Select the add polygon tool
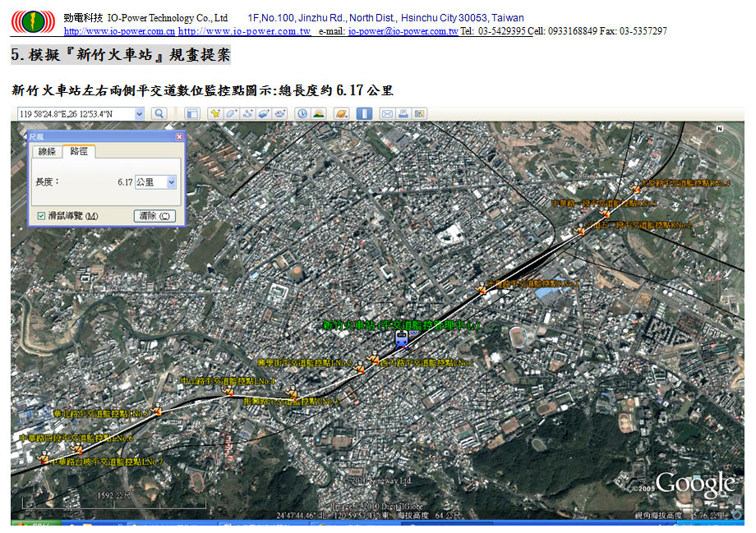This screenshot has height=533, width=756. point(232,113)
